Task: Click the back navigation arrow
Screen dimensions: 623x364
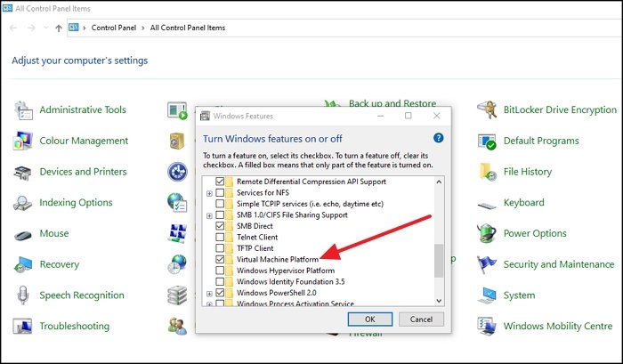Action: pyautogui.click(x=13, y=28)
